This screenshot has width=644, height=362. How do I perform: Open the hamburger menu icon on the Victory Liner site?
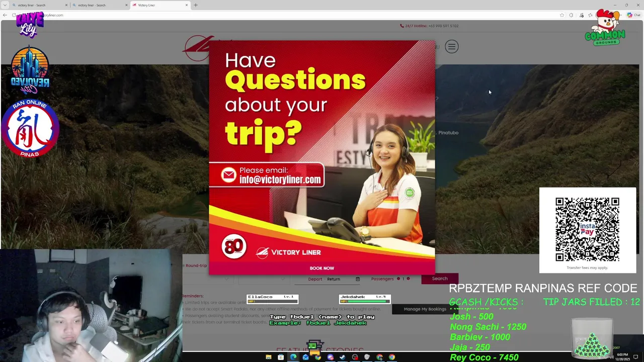point(451,47)
